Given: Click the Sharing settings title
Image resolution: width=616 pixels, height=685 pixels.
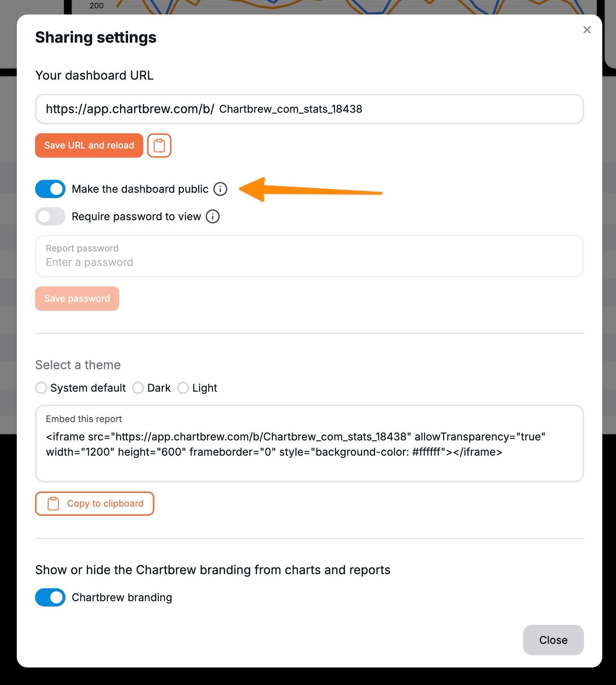Looking at the screenshot, I should [95, 37].
